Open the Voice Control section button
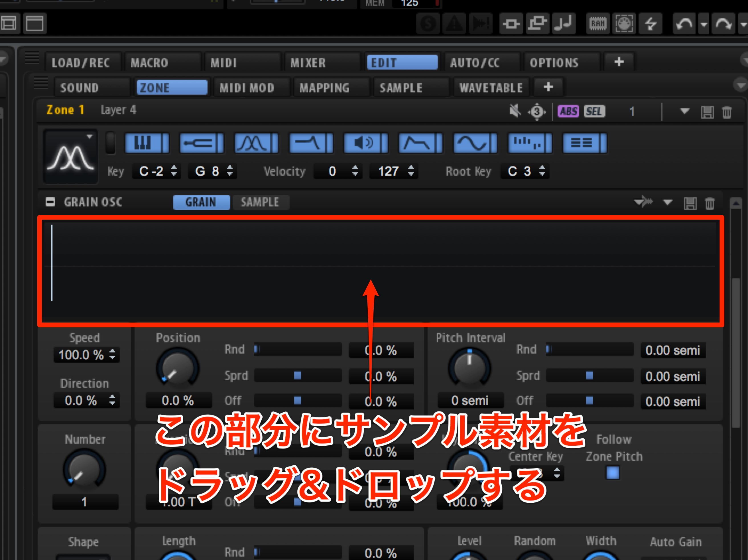Screen dimensions: 748x560 pos(147,143)
